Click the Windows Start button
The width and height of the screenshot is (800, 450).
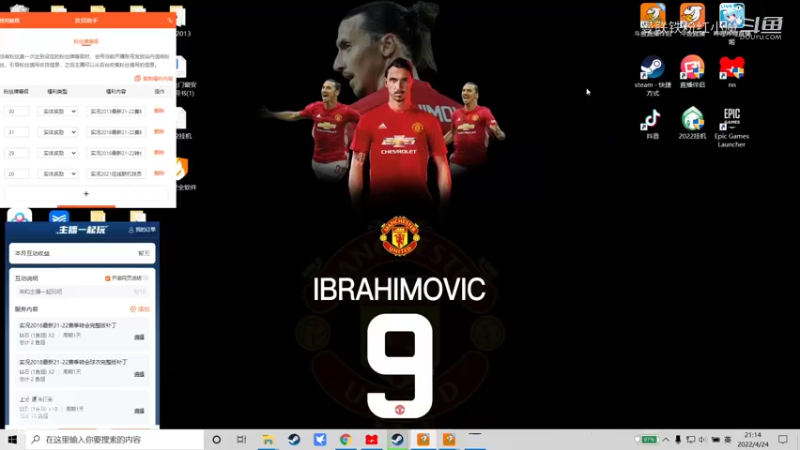point(12,439)
